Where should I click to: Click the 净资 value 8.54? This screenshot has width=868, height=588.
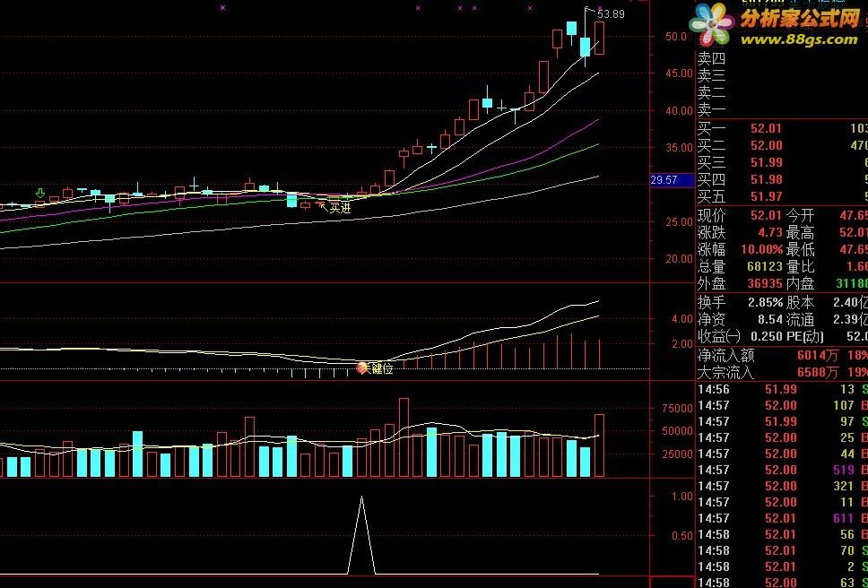coord(770,319)
